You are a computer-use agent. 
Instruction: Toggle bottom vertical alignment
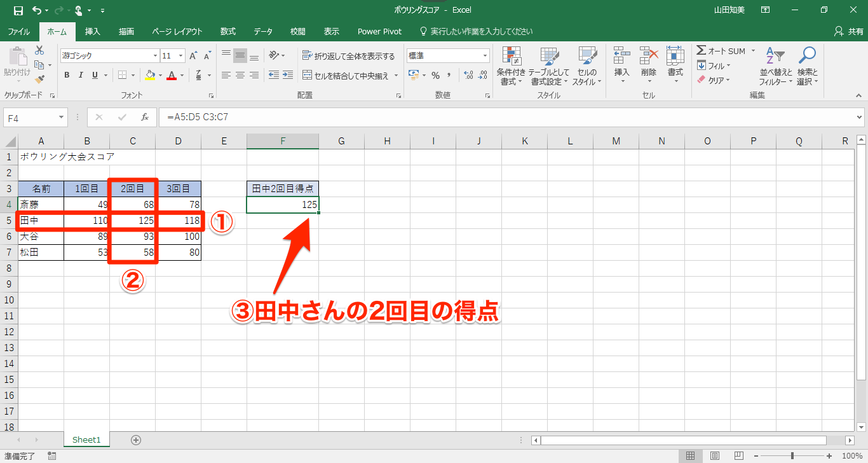click(254, 56)
